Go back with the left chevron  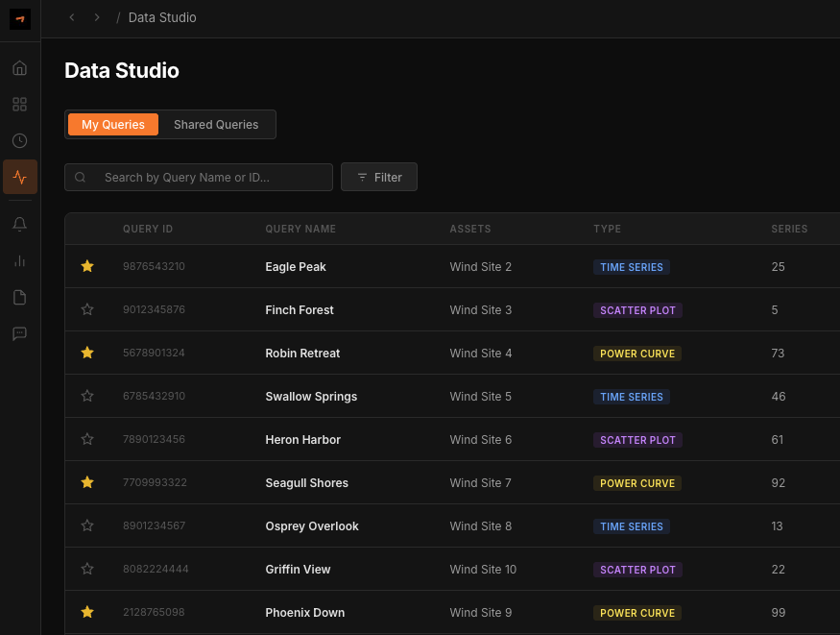(72, 17)
